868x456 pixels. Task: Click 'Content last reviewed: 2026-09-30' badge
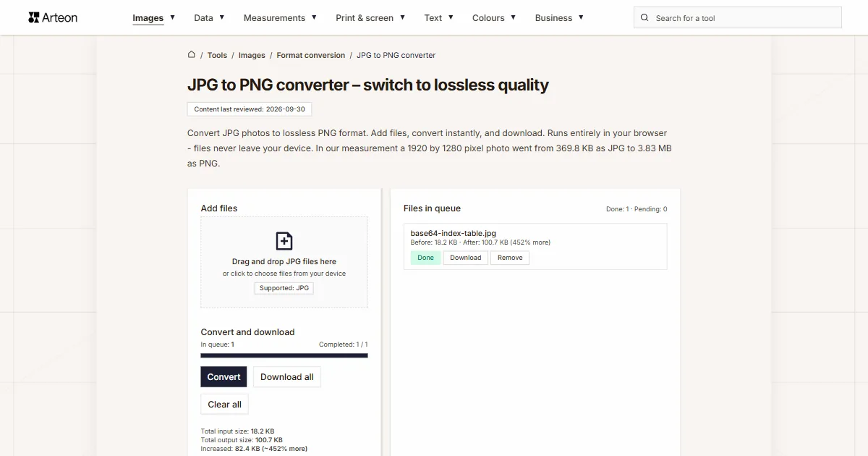250,109
